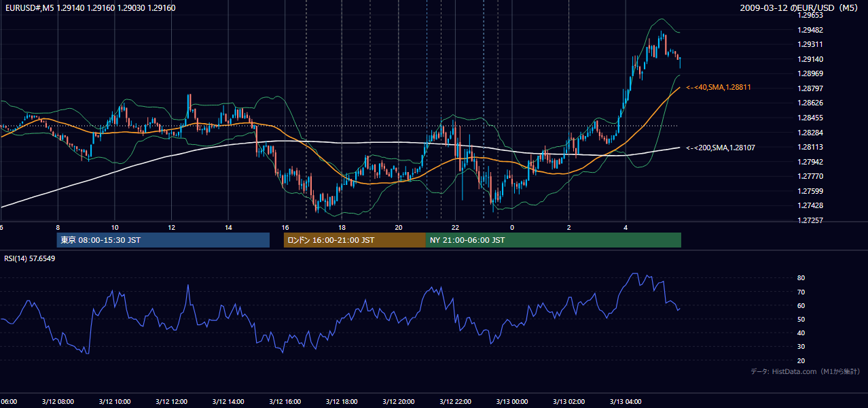The height and width of the screenshot is (408, 868).
Task: Click hour 14 on the chart axis
Action: [228, 227]
